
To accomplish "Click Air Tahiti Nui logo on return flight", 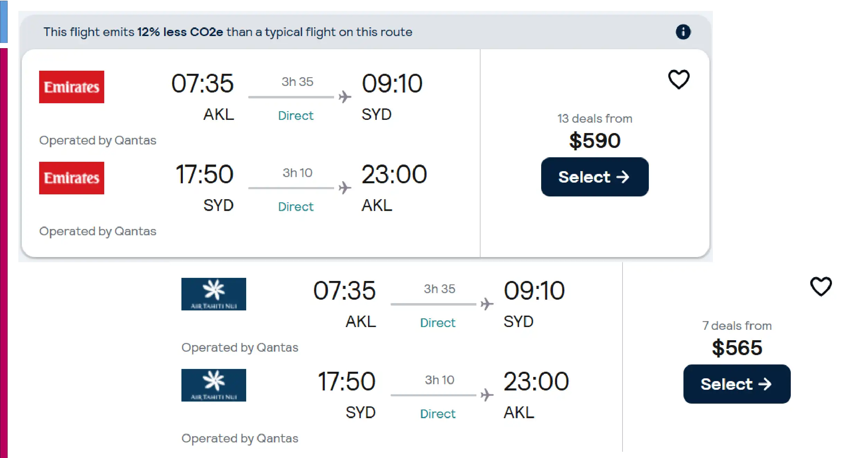I will coord(214,385).
